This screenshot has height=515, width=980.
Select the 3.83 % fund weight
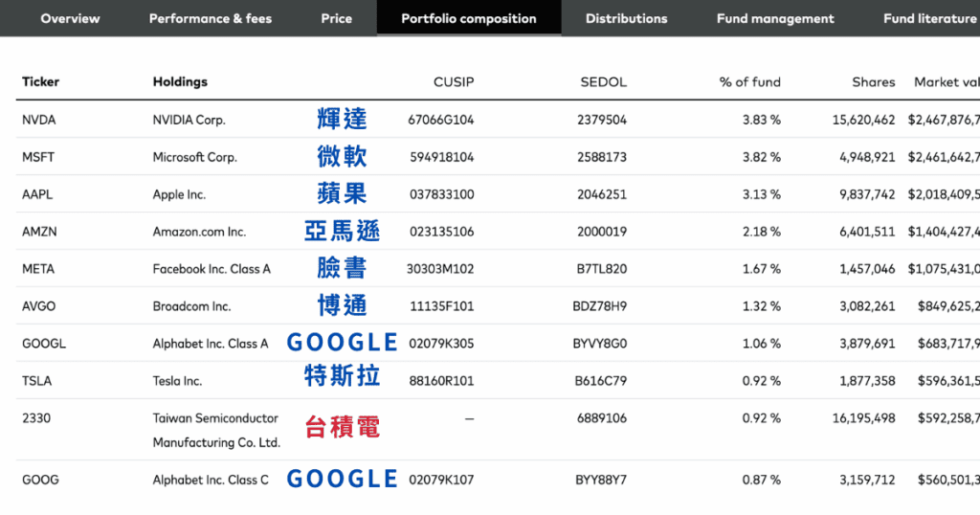point(761,120)
